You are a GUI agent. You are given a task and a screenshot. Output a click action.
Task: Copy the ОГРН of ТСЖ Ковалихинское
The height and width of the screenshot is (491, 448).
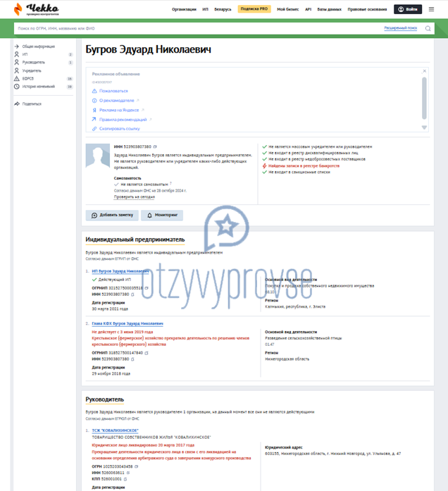coord(136,466)
